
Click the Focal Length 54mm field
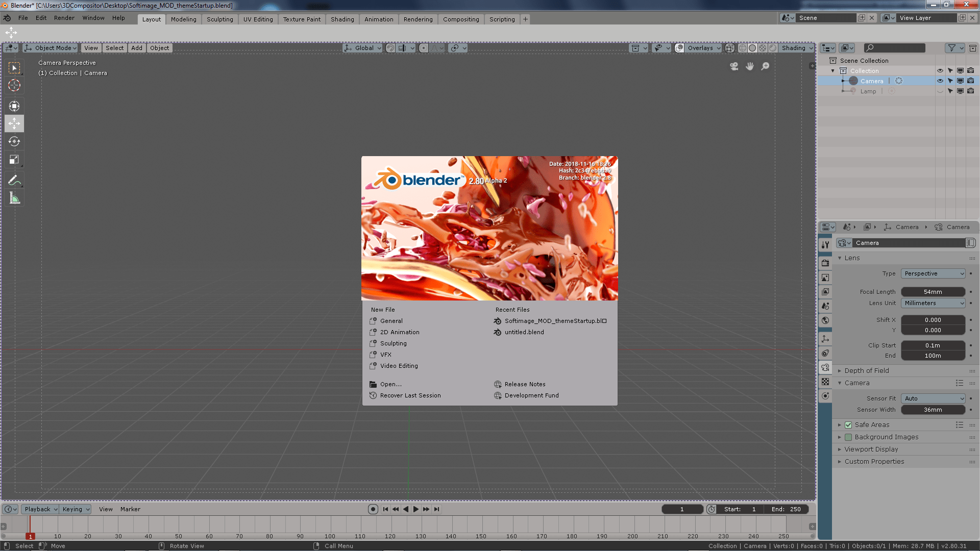[x=933, y=292]
